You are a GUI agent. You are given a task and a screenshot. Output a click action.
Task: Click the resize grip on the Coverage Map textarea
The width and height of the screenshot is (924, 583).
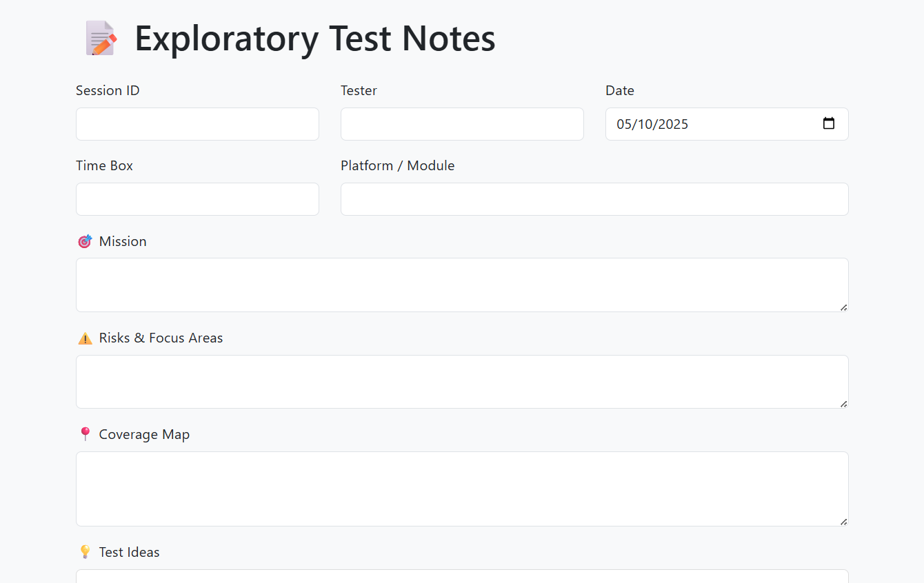click(x=844, y=522)
